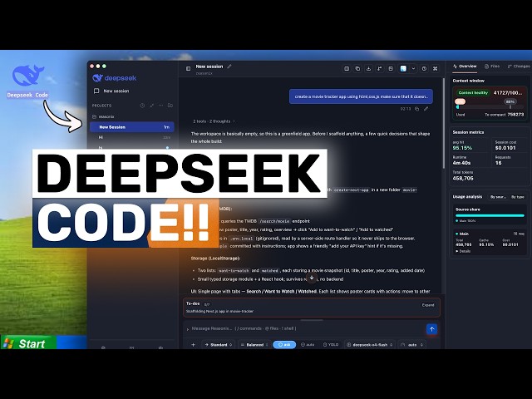Click the copy icon in header toolbar
This screenshot has height=399, width=532.
(x=357, y=68)
